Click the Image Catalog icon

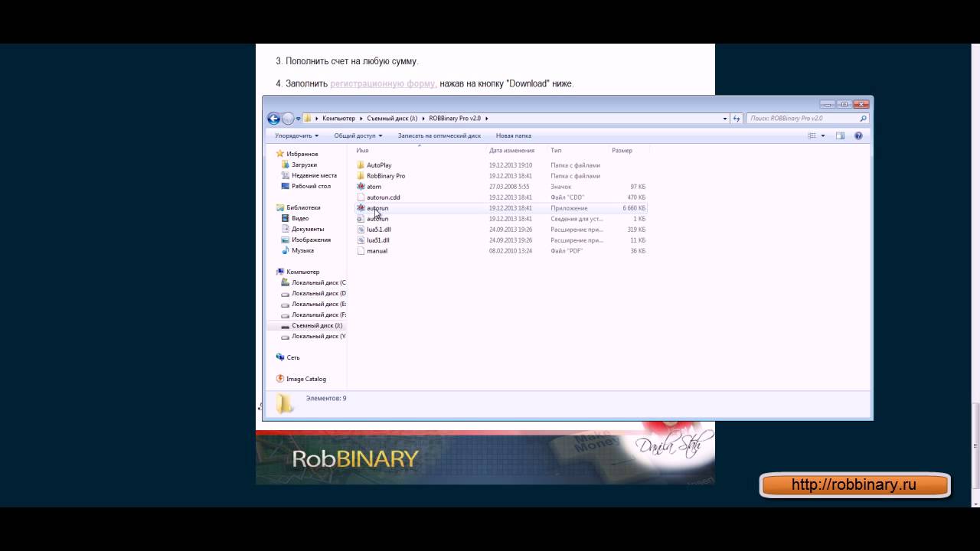280,379
